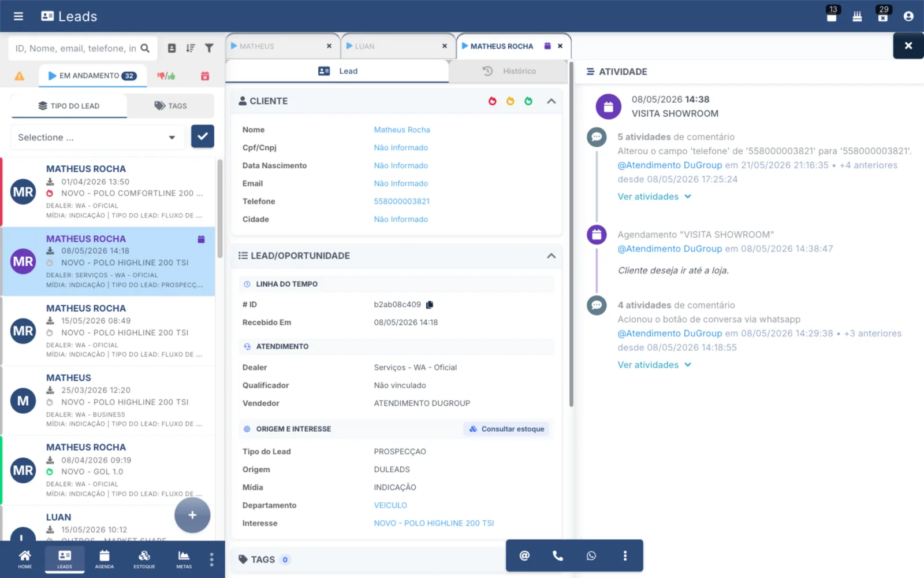Click lead list scrollbar
924x578 pixels.
pos(220,208)
